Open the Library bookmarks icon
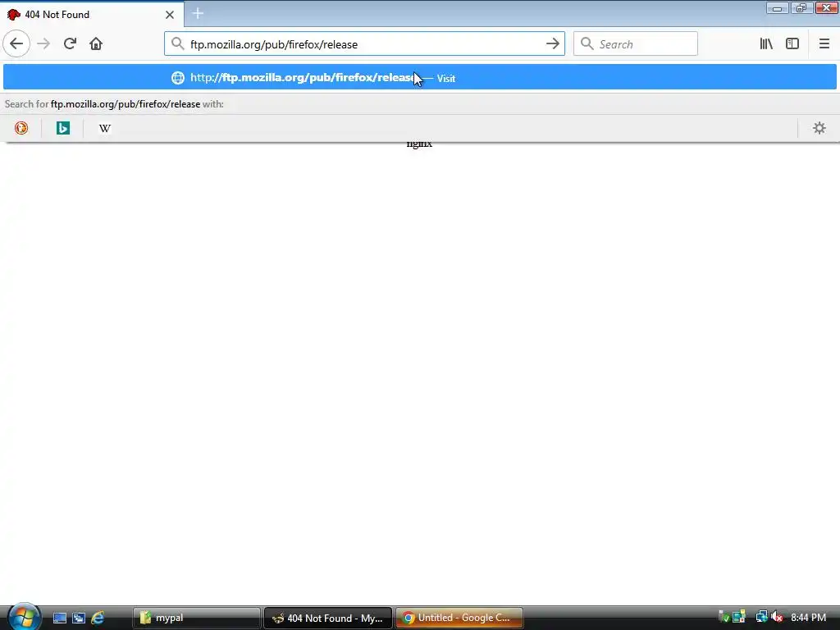Viewport: 840px width, 630px height. pyautogui.click(x=766, y=44)
